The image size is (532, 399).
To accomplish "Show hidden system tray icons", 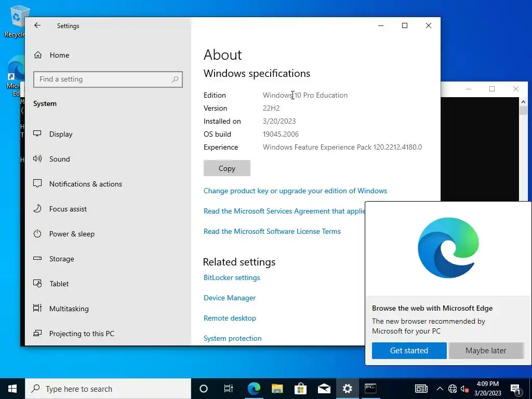I will click(x=440, y=389).
